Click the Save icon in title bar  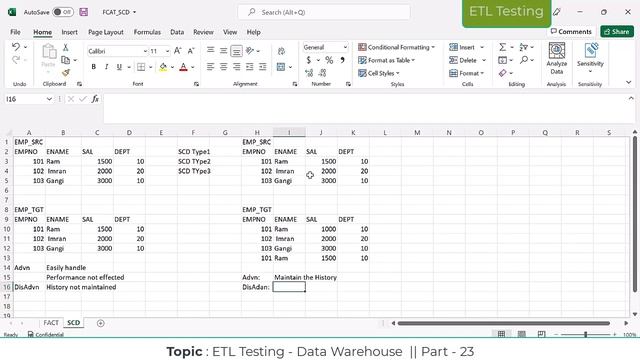pos(84,12)
